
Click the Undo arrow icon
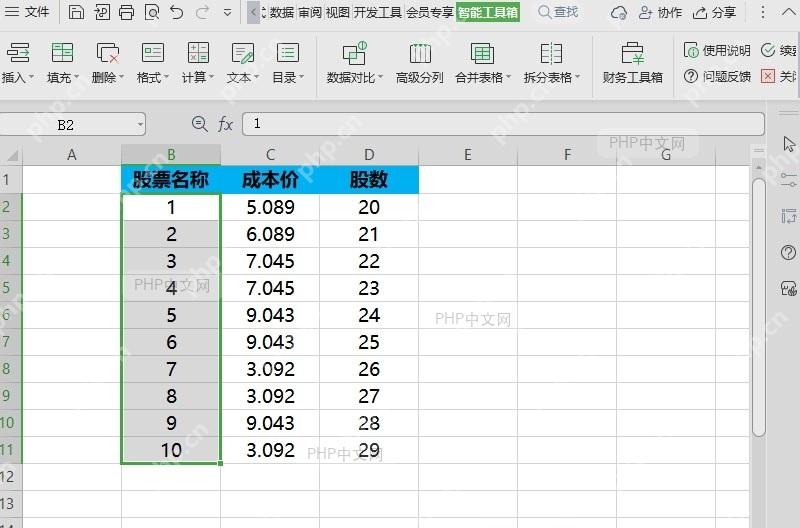177,12
